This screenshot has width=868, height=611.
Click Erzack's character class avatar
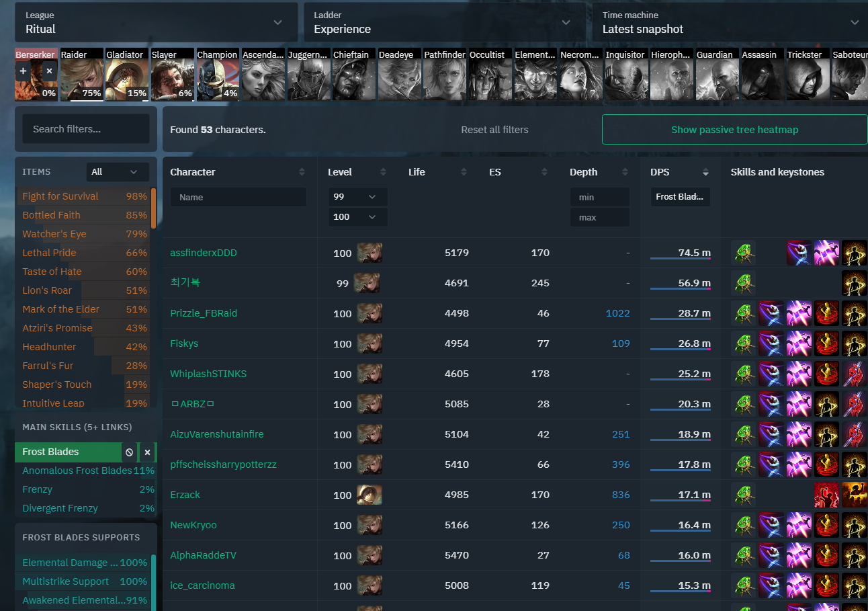point(369,495)
